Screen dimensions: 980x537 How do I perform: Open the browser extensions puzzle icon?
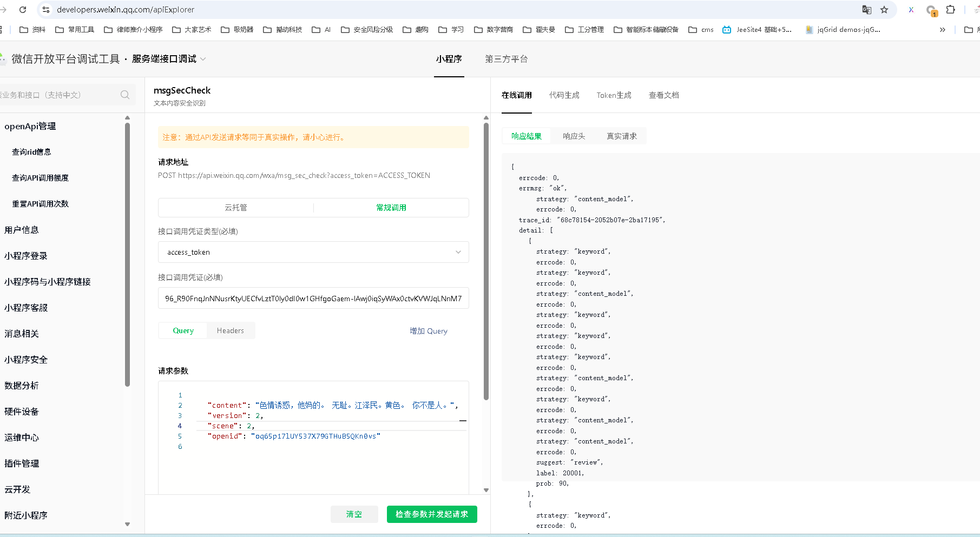point(950,10)
